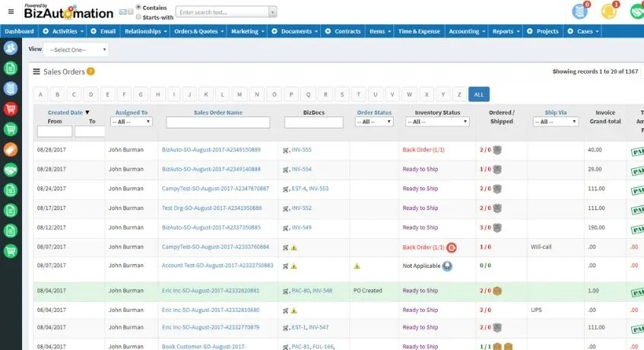Expand the Relationships menu
This screenshot has height=350, width=644.
coord(145,31)
